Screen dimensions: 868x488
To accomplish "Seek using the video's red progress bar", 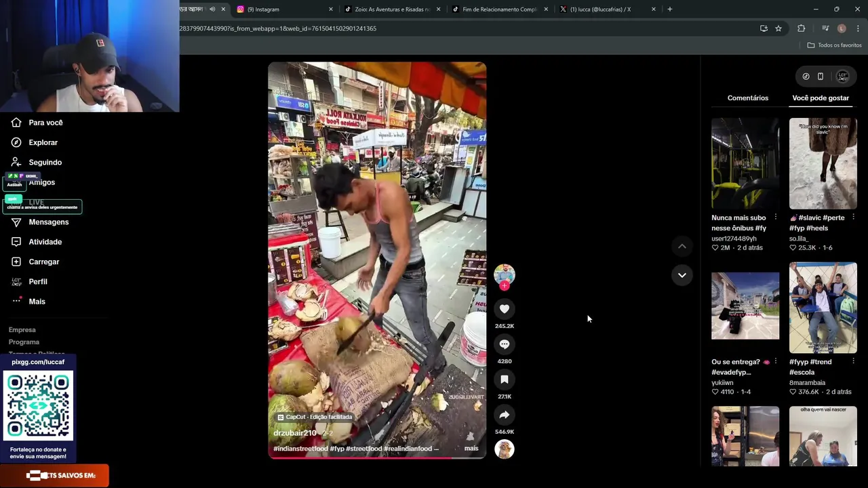I will point(377,459).
